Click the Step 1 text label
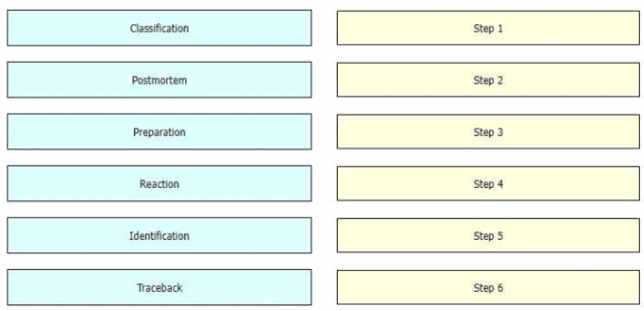The width and height of the screenshot is (644, 311). (488, 29)
